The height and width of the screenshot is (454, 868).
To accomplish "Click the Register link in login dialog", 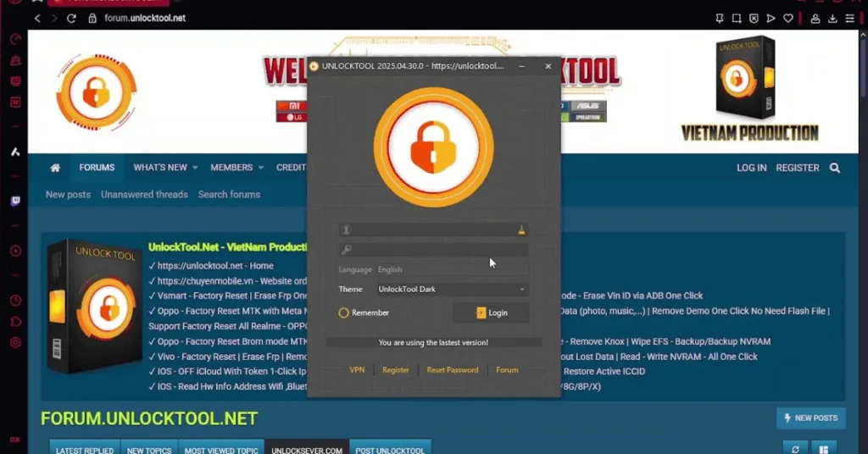I will (396, 370).
